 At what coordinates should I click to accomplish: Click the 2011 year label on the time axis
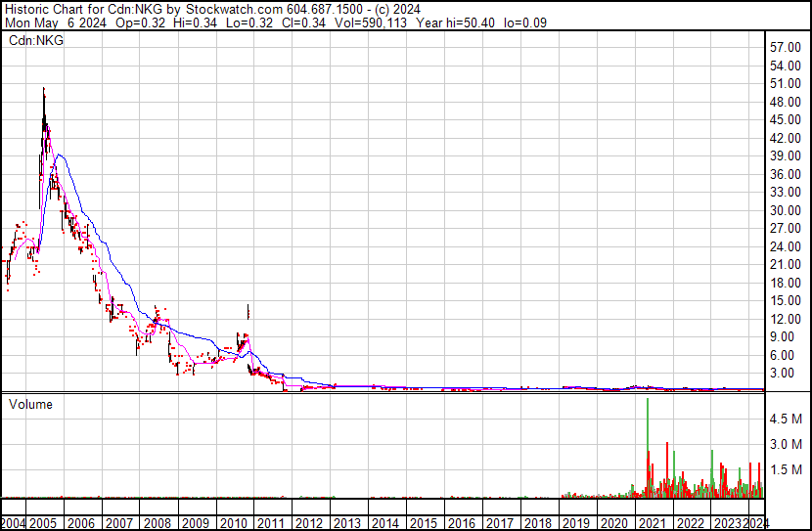271,523
